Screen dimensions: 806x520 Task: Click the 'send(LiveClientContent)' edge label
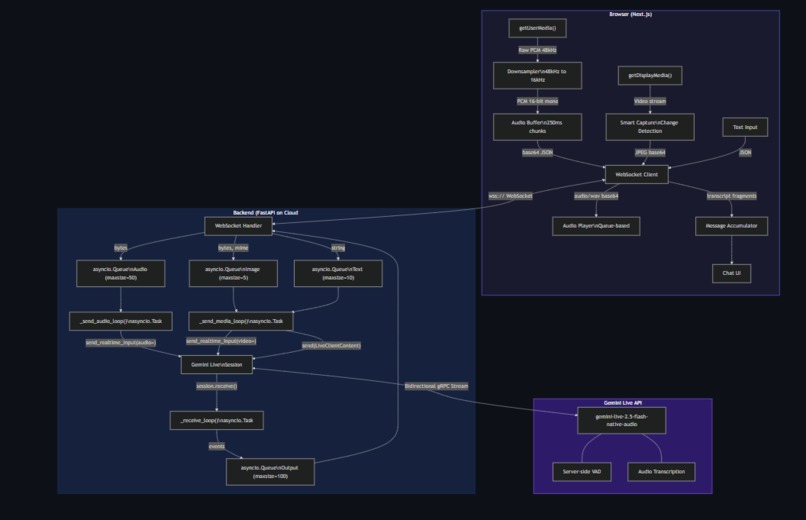[x=331, y=346]
